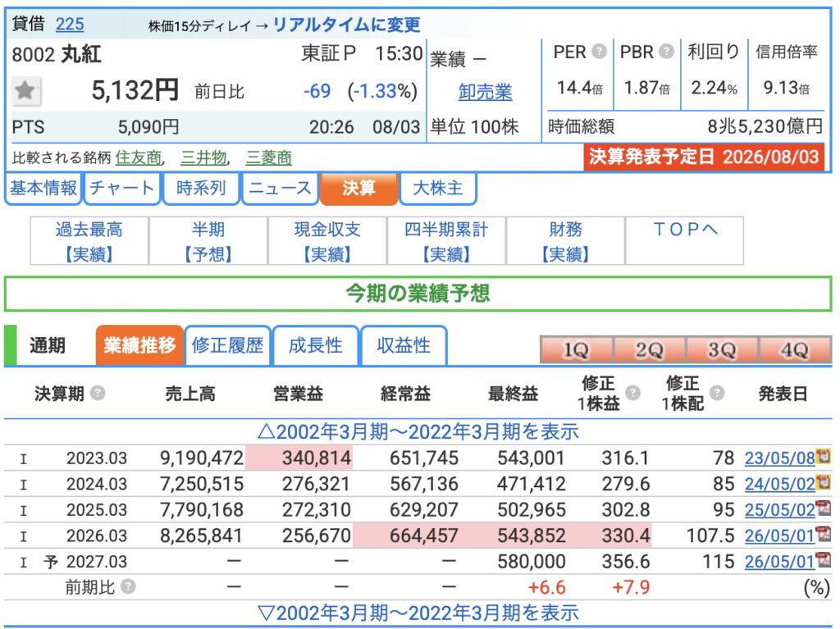
Task: Open the PBR help question mark icon
Action: tap(666, 52)
